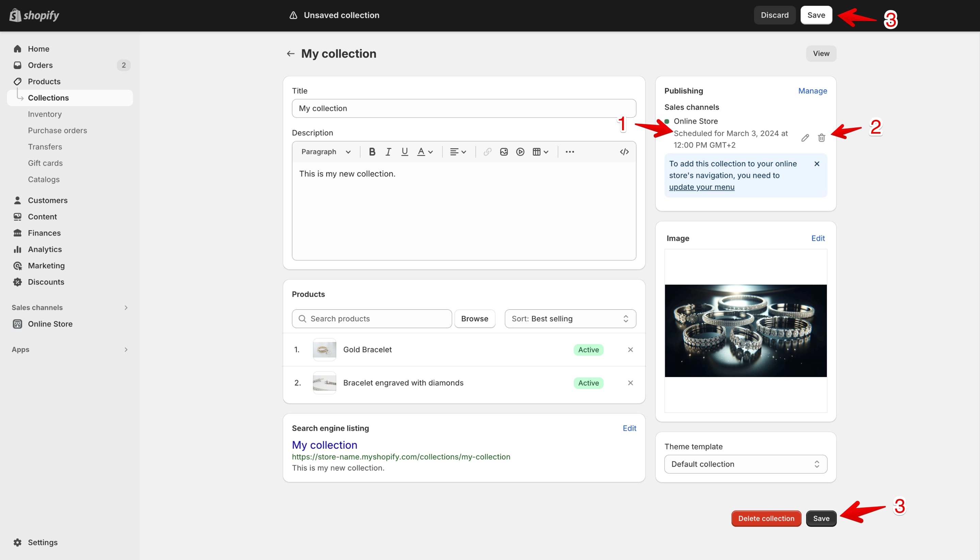Open the Home page in sidebar

tap(70, 49)
